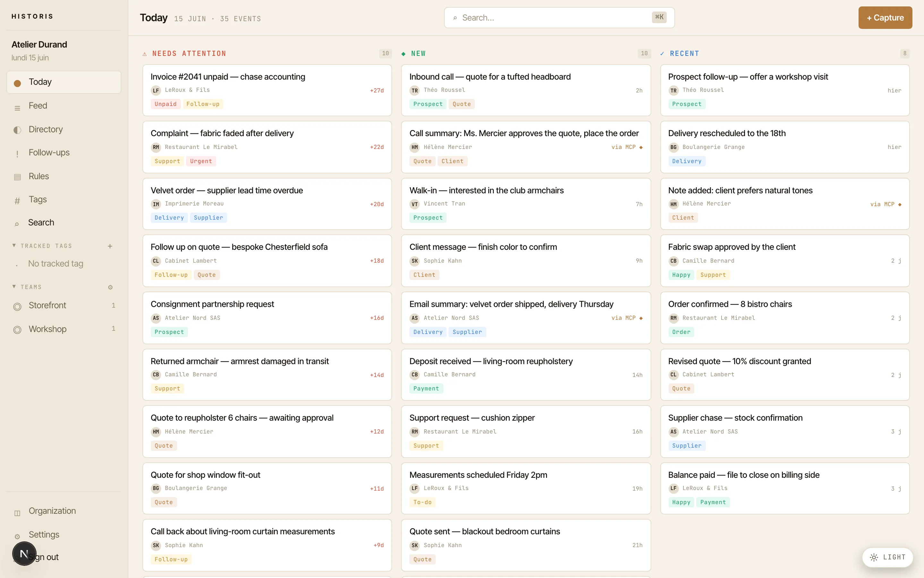
Task: Open Velvet order supplier overdue card
Action: [267, 204]
